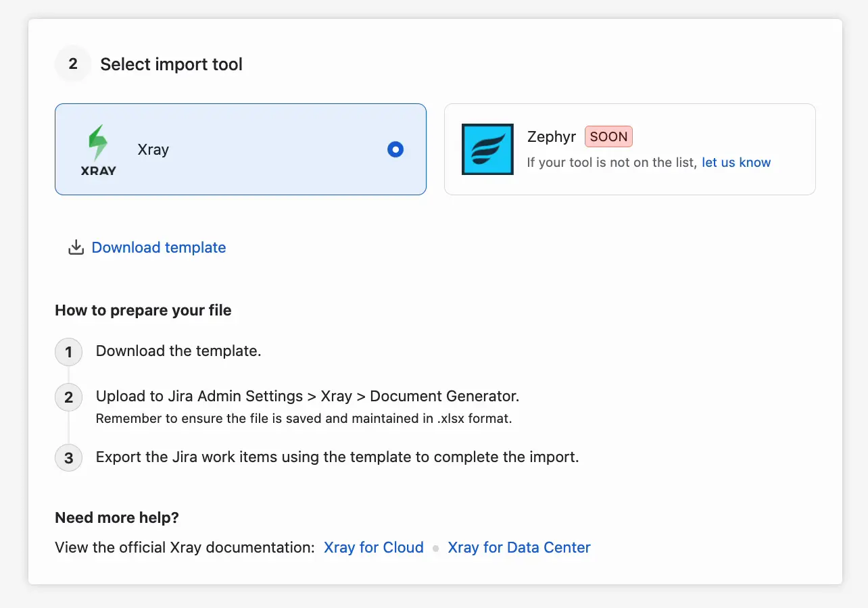The width and height of the screenshot is (868, 608).
Task: Click the download tray icon
Action: pyautogui.click(x=76, y=247)
